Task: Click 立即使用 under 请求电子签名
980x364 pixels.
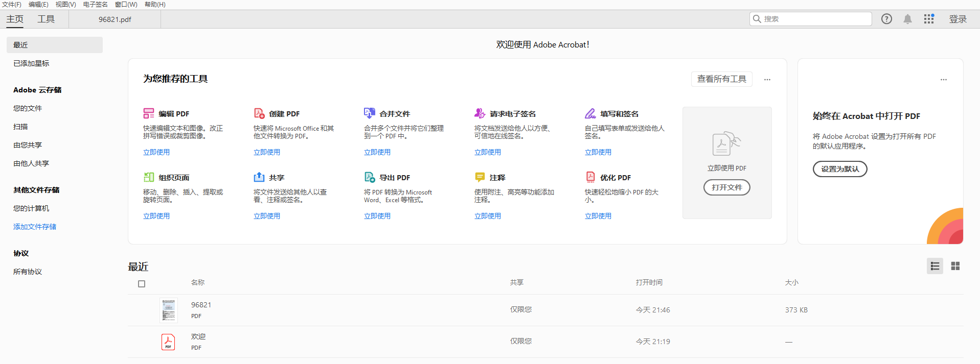Action: (x=488, y=152)
